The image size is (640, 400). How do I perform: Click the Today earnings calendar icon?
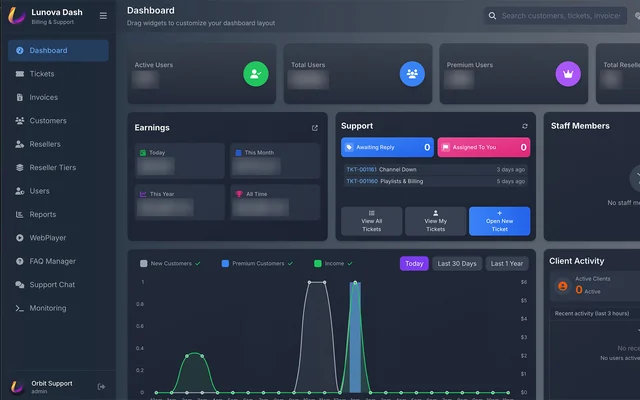143,153
